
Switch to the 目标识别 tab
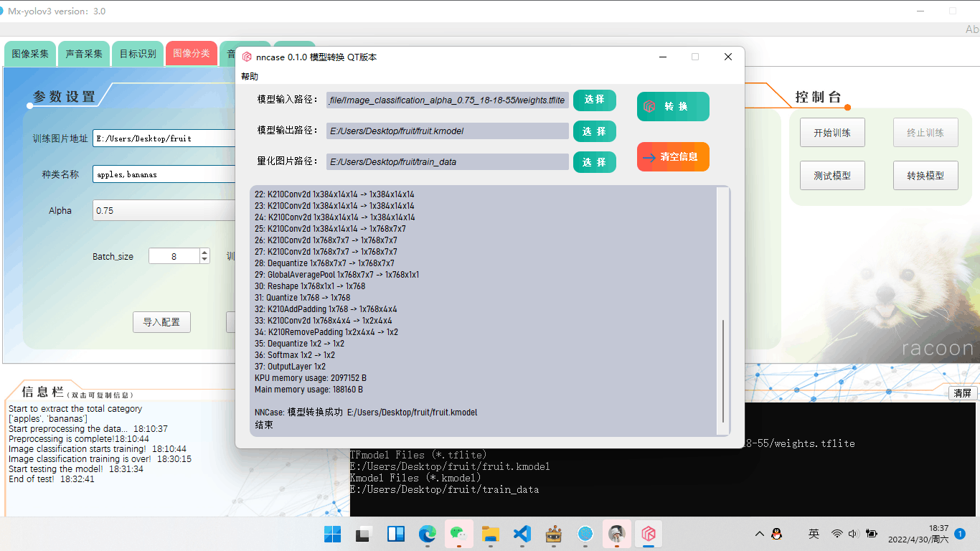137,53
